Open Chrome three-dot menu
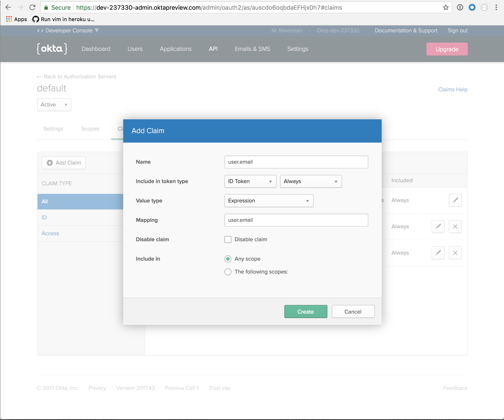504x420 pixels. coord(496,8)
